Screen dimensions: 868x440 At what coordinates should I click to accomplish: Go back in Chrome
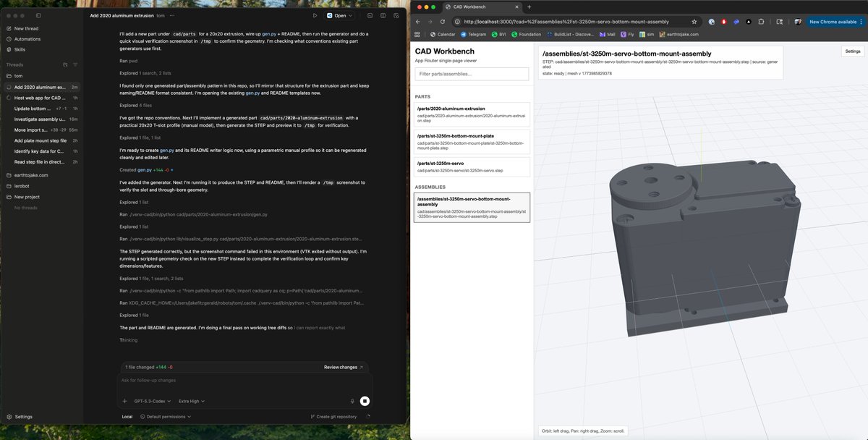(x=417, y=22)
